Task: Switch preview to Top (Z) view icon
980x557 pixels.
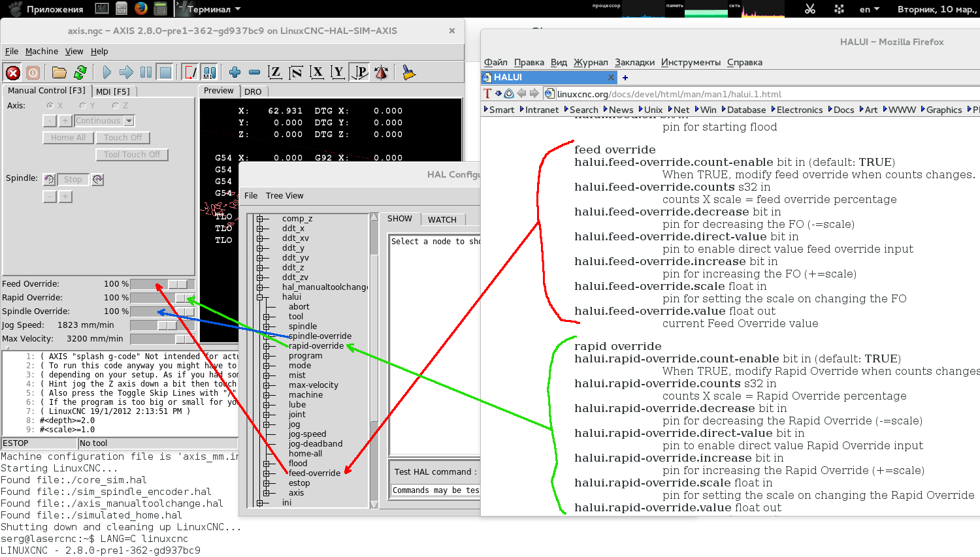Action: 275,72
